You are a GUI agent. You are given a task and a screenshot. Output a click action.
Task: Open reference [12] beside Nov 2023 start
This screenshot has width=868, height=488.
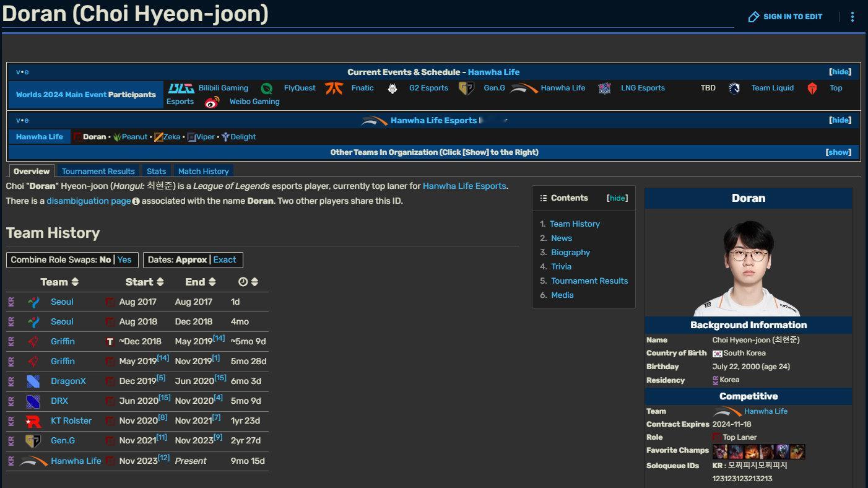pos(163,458)
